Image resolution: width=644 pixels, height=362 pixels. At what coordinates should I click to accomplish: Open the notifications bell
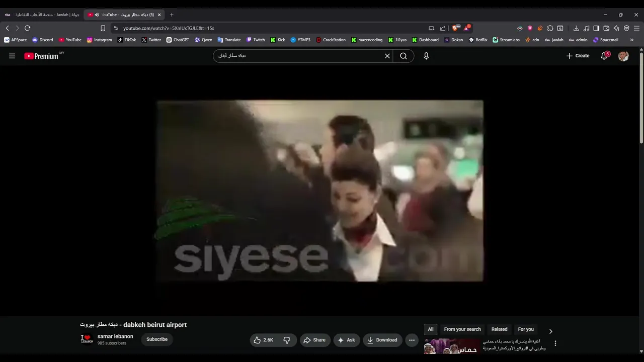point(604,56)
